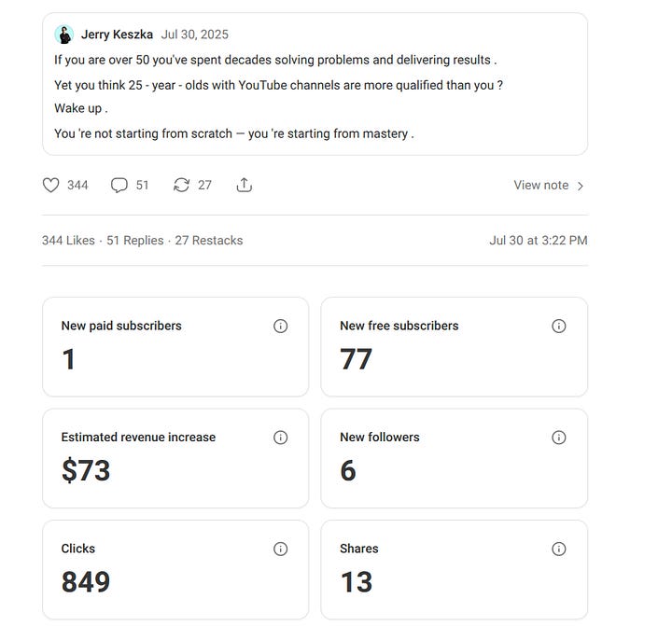Click Jerry Keszka's avatar thumbnail
The height and width of the screenshot is (626, 672).
pos(64,35)
